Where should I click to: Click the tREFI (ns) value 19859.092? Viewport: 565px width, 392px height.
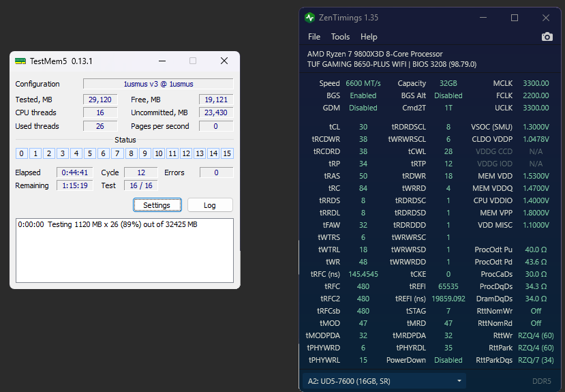point(448,299)
